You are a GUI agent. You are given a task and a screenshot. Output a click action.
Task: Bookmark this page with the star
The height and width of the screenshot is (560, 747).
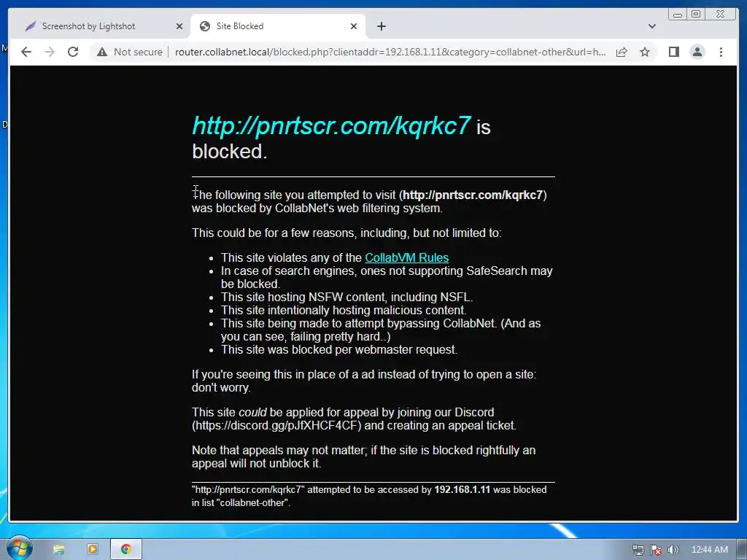[645, 52]
